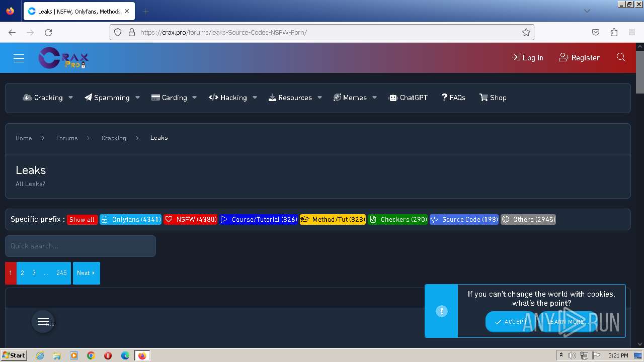
Task: Click the Next page button
Action: tap(87, 273)
